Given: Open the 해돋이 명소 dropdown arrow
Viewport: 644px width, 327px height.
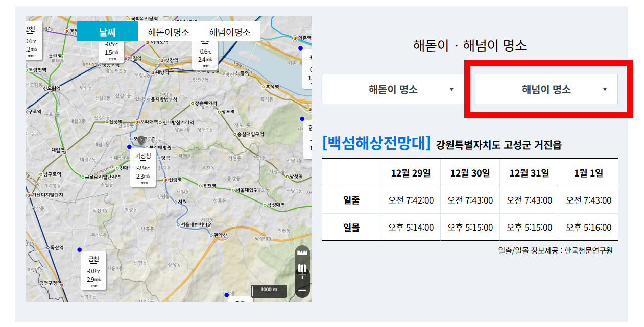Looking at the screenshot, I should [x=451, y=89].
